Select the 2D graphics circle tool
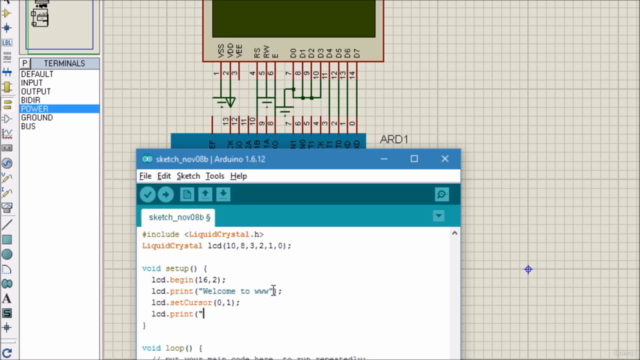The width and height of the screenshot is (640, 360). [7, 254]
